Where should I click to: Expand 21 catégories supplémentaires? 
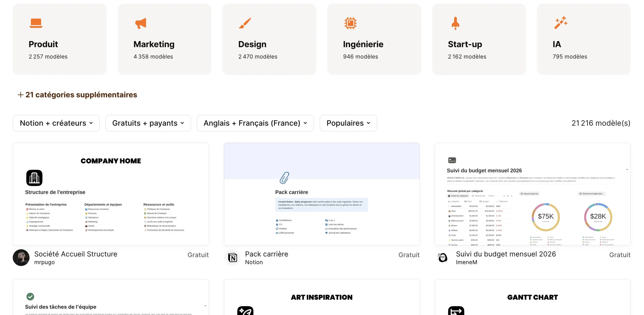[x=77, y=95]
